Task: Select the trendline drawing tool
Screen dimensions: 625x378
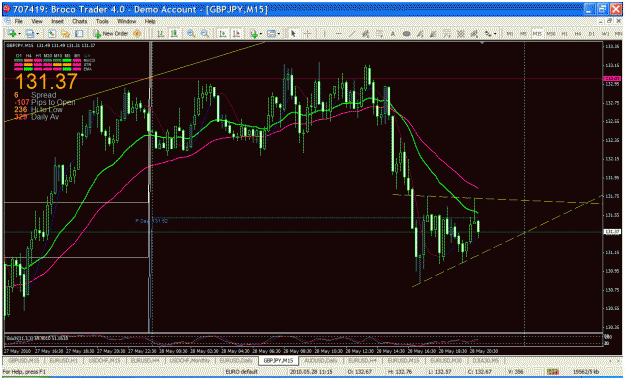Action: tap(352, 34)
